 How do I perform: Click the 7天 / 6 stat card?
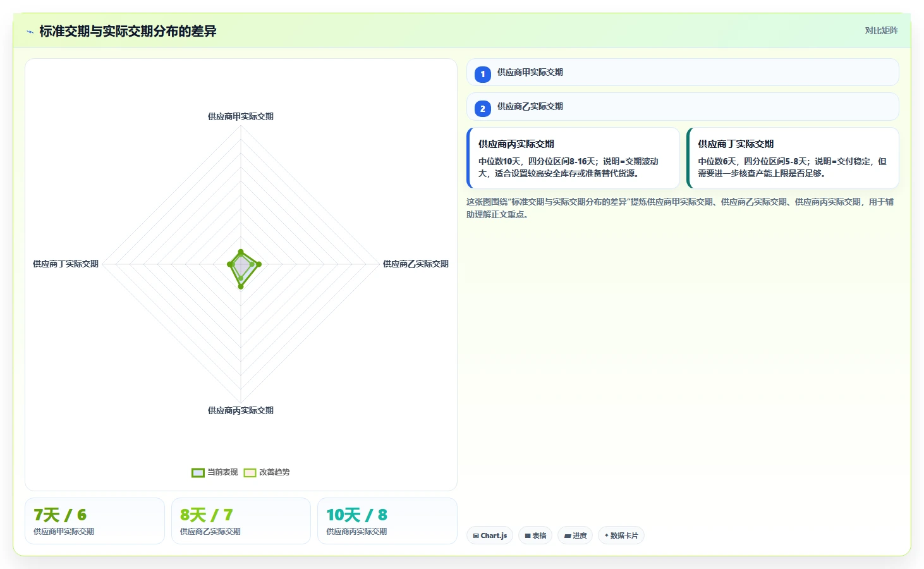(95, 521)
